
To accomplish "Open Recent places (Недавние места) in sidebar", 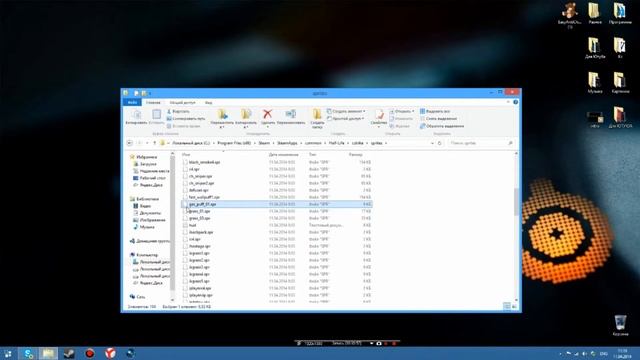I will 151,171.
